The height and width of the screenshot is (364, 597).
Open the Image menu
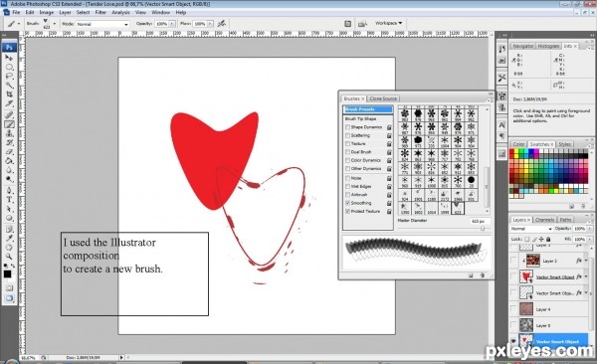pyautogui.click(x=47, y=12)
